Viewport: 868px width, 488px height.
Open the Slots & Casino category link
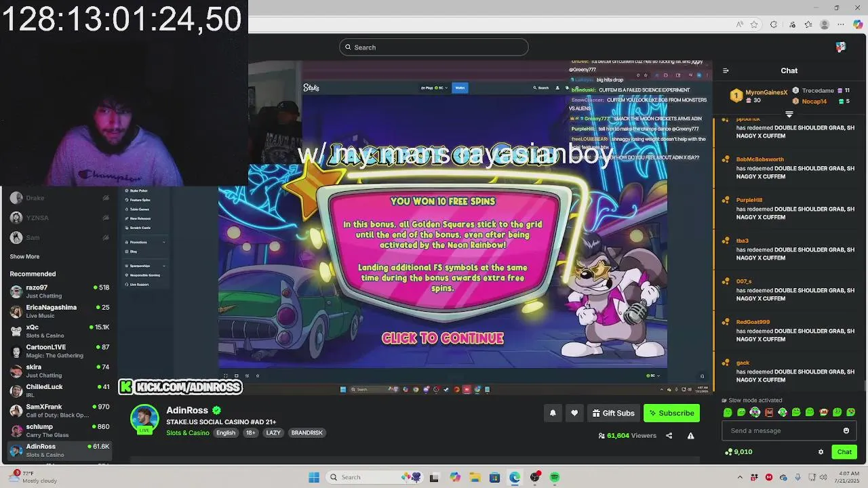[x=188, y=433]
